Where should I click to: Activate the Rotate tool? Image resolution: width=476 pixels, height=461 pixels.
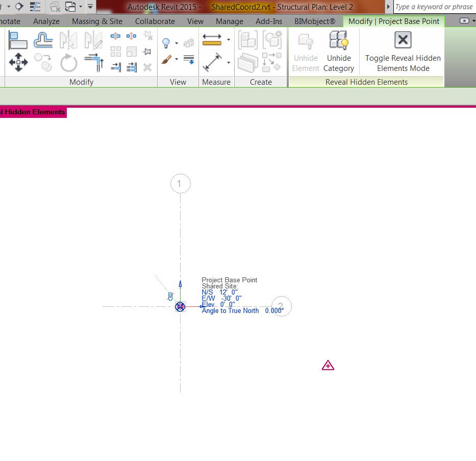click(68, 63)
